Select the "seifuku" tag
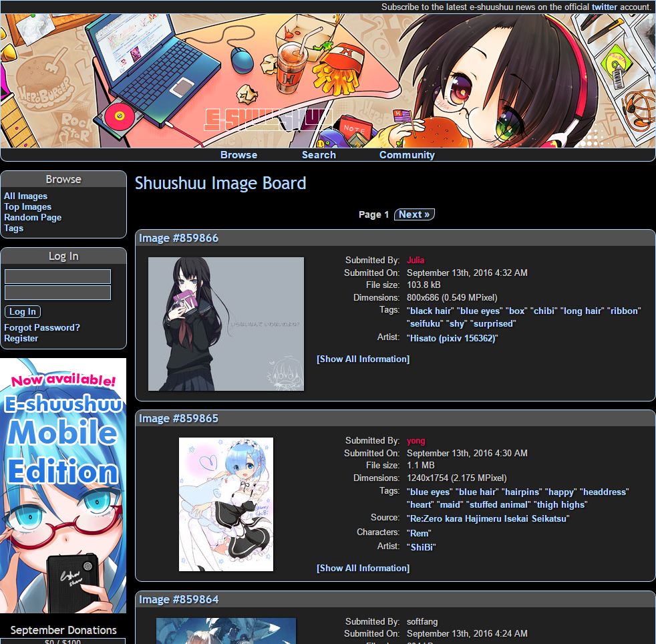Viewport: 656px width, 644px height. point(425,323)
